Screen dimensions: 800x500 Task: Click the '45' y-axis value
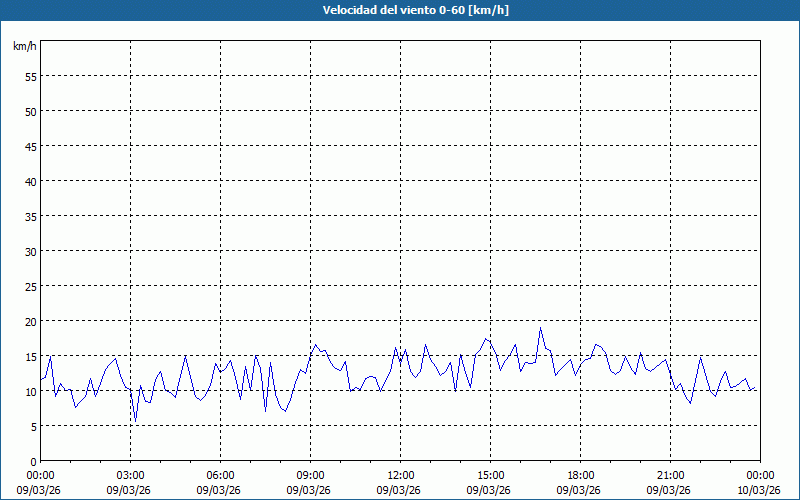tap(31, 146)
